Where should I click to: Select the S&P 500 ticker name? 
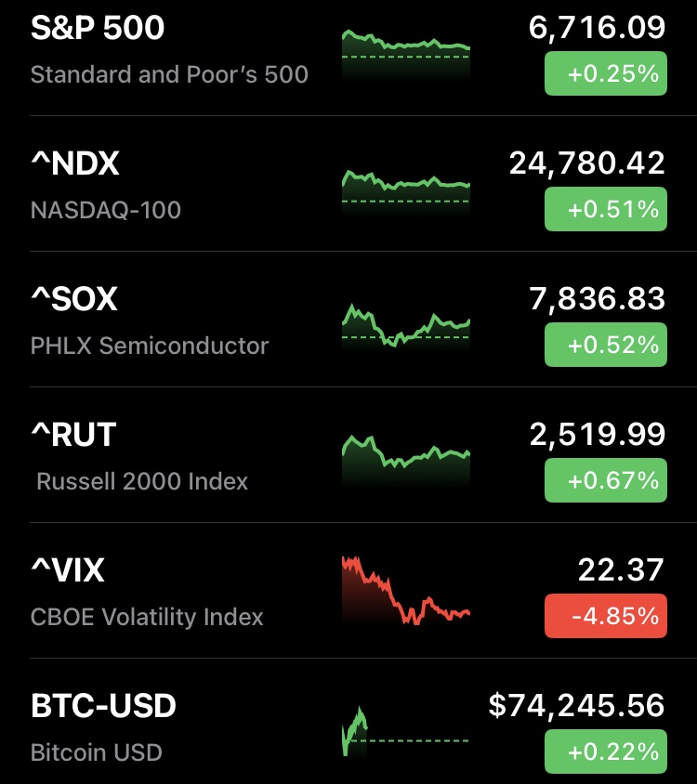[98, 29]
